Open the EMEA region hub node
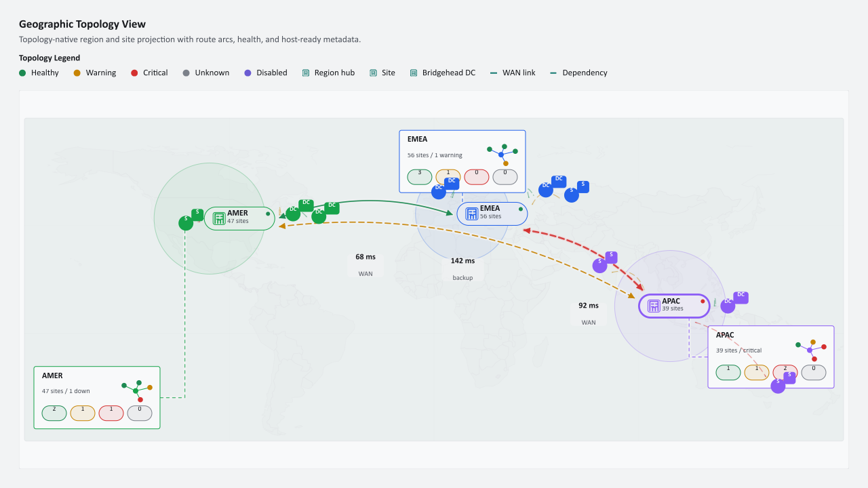868x488 pixels. [492, 213]
